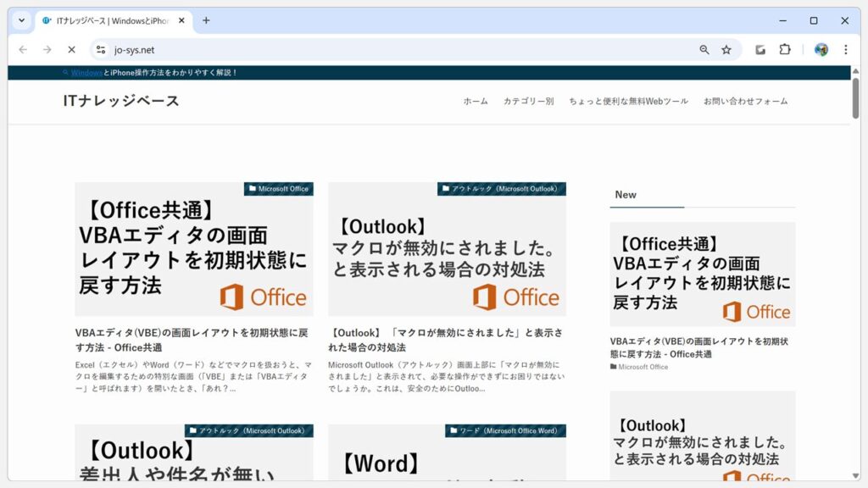The width and height of the screenshot is (868, 488).
Task: Maximize the Chrome window
Action: click(x=814, y=20)
